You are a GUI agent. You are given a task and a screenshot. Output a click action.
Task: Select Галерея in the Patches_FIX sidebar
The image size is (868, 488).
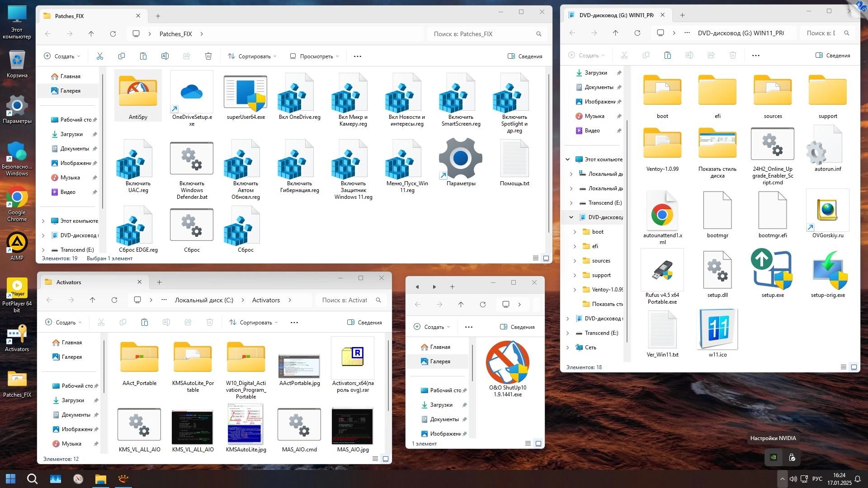pyautogui.click(x=70, y=91)
